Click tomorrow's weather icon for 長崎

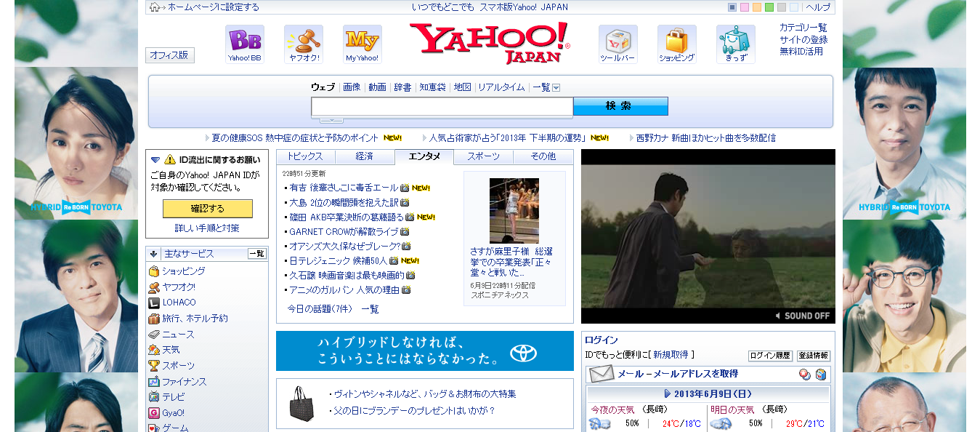tap(721, 423)
